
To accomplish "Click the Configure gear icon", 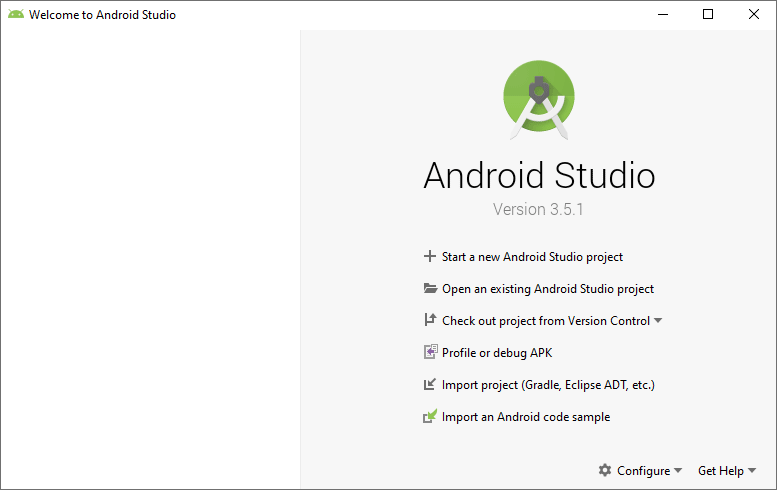I will [605, 471].
